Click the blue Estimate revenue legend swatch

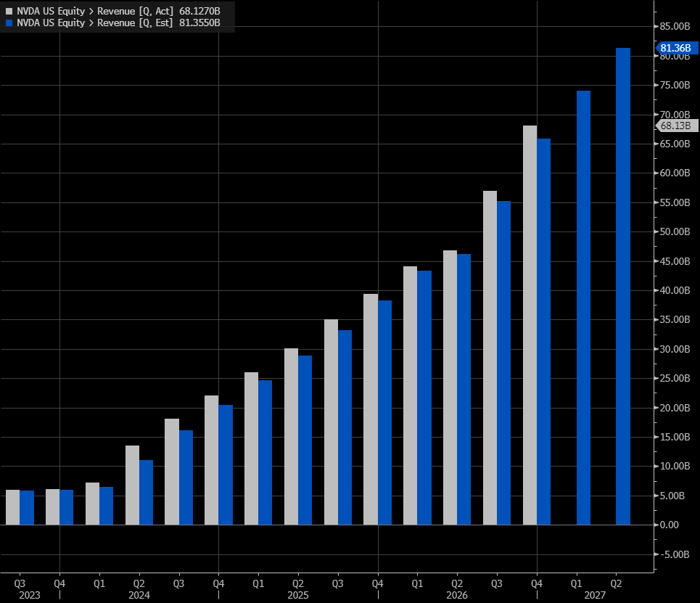(9, 22)
